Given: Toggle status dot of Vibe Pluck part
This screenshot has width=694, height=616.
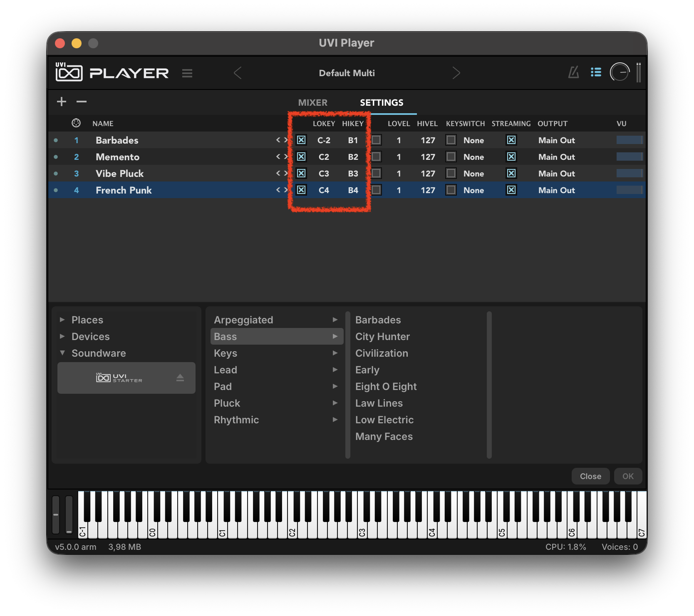Looking at the screenshot, I should (x=56, y=174).
